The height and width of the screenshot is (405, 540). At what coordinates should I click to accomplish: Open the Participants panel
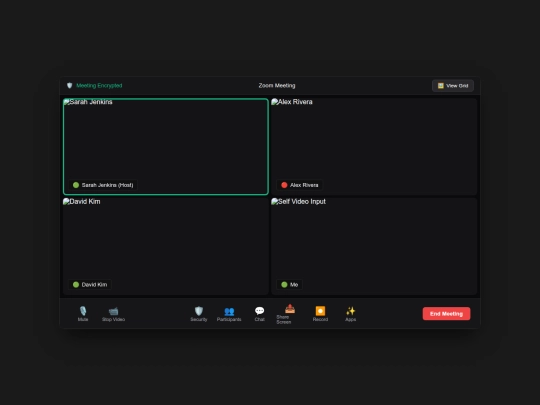click(x=229, y=314)
